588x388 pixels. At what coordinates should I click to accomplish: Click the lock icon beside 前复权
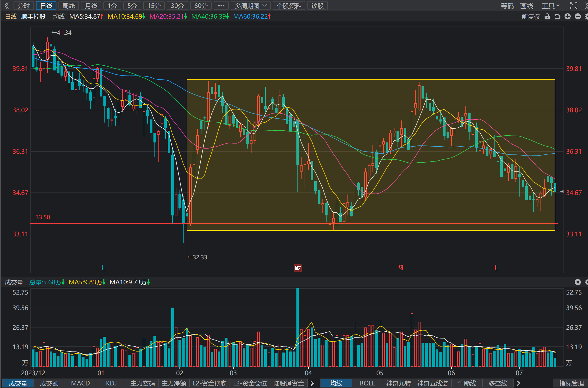pos(547,17)
